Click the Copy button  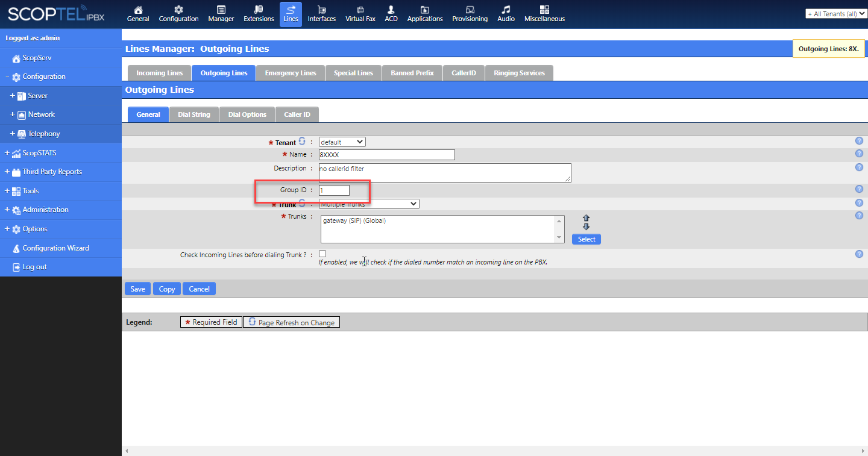tap(167, 289)
